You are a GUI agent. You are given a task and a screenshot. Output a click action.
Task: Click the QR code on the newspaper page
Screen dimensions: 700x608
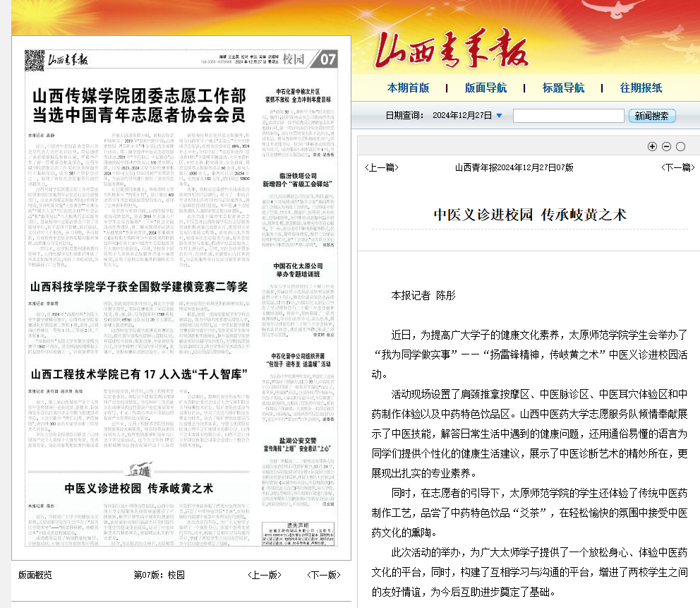[35, 59]
